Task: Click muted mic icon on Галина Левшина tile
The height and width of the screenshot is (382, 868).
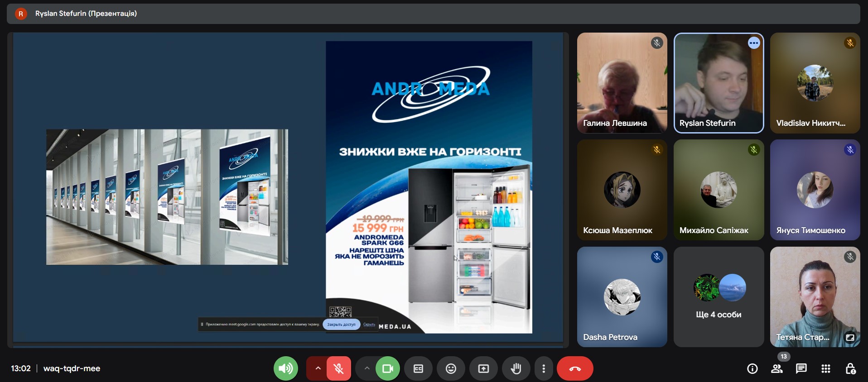Action: pyautogui.click(x=657, y=43)
